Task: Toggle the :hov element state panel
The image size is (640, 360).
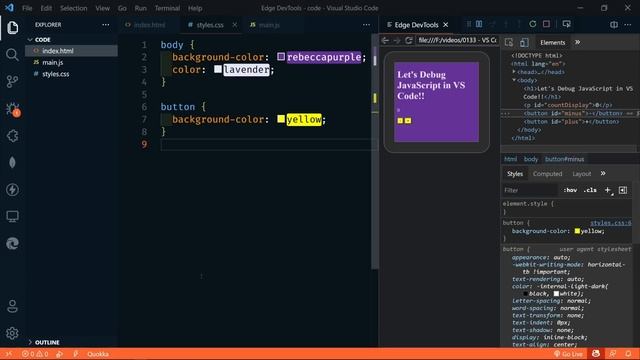Action: pyautogui.click(x=570, y=190)
